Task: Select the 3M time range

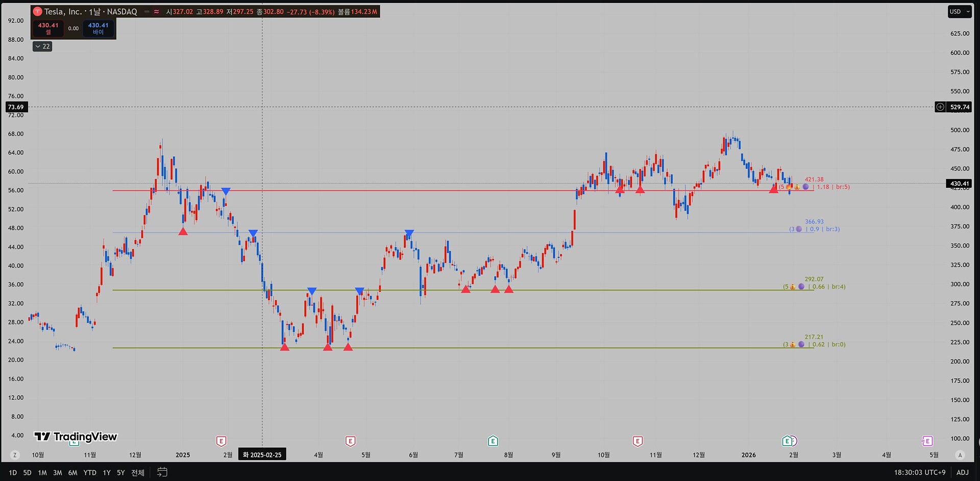Action: 58,473
